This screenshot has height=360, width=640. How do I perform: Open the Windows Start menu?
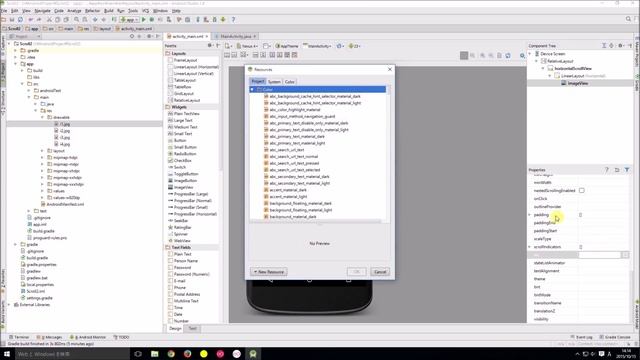click(x=7, y=354)
